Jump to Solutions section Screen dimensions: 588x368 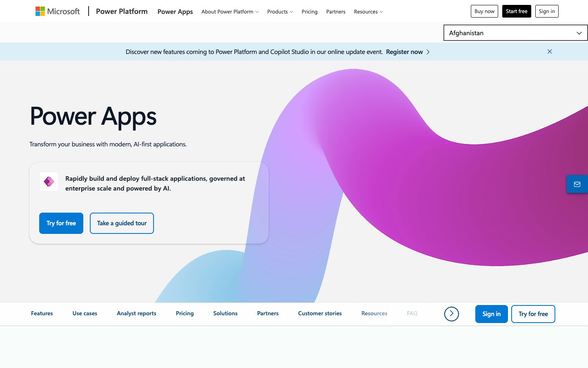click(225, 314)
